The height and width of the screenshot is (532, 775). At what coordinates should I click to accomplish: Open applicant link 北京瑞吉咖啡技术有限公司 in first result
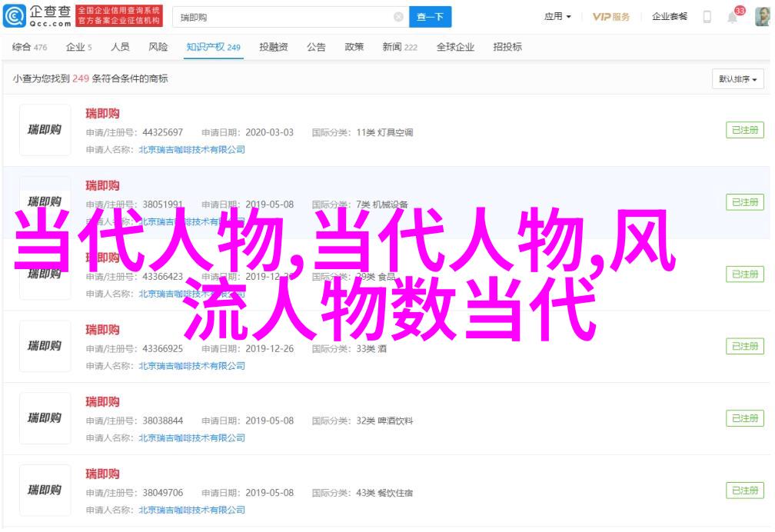click(x=191, y=150)
